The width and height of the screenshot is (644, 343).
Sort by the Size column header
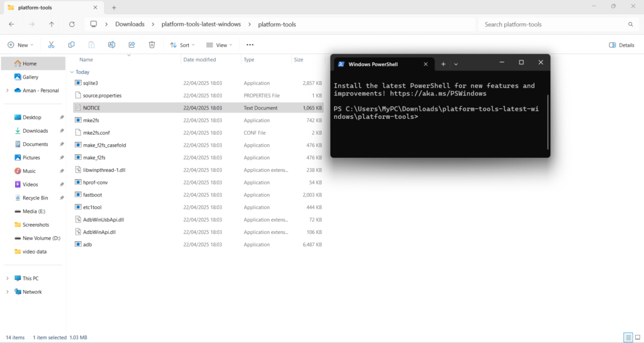pos(299,60)
